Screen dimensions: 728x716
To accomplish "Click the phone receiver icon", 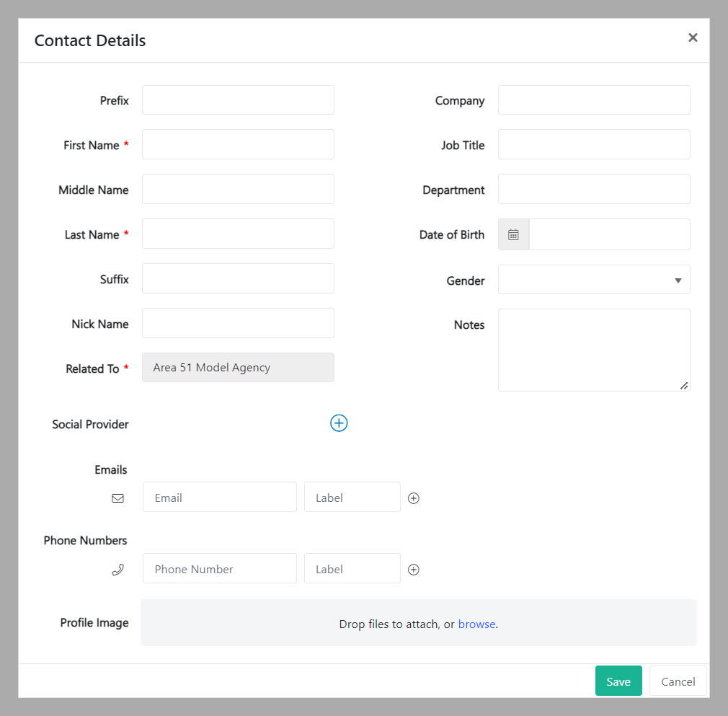I will (118, 569).
